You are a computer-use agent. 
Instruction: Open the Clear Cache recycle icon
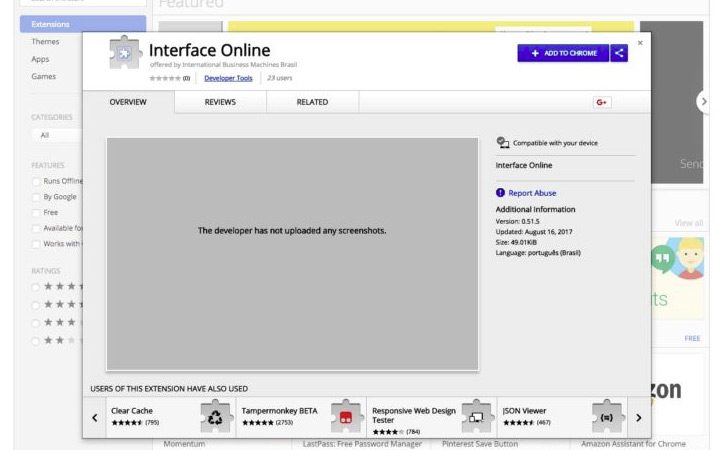click(215, 416)
